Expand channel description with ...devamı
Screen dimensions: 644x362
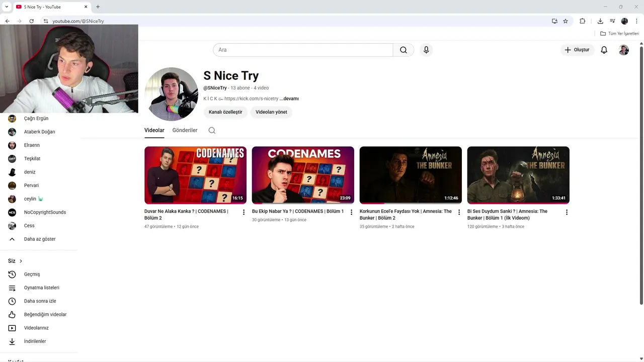tap(289, 99)
